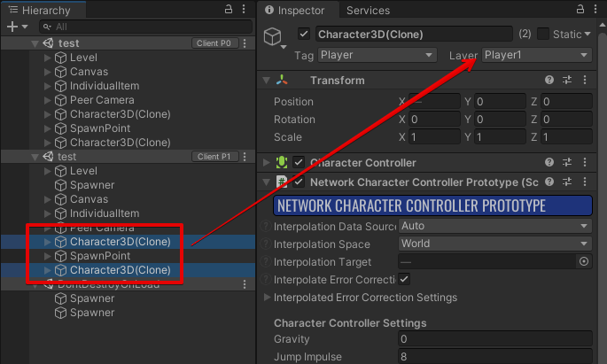Viewport: 607px width, 364px height.
Task: Open Network Character Controller Prototype presets icon
Action: pos(567,182)
